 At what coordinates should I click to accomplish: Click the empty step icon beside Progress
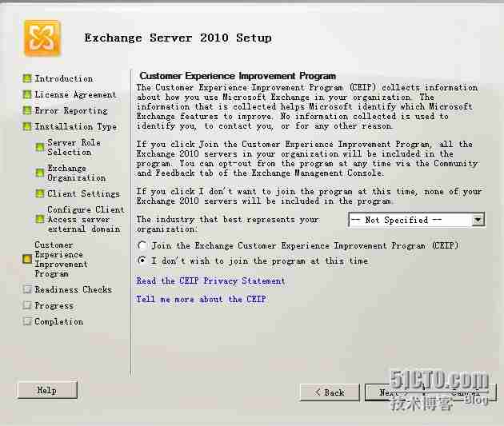pos(27,305)
